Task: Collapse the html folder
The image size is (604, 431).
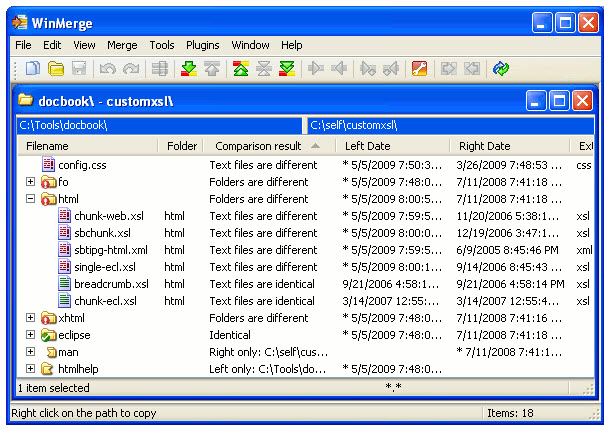Action: 30,198
